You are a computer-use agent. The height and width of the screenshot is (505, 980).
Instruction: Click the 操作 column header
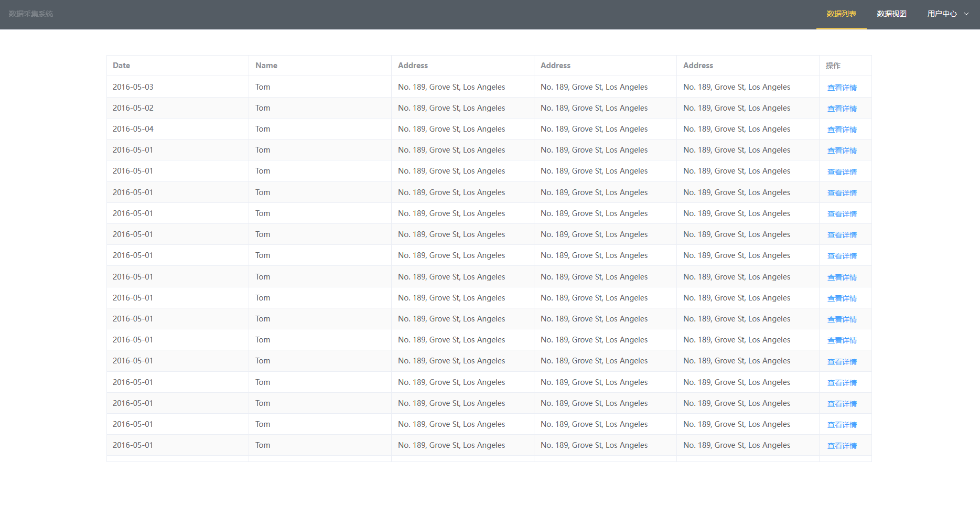tap(833, 66)
